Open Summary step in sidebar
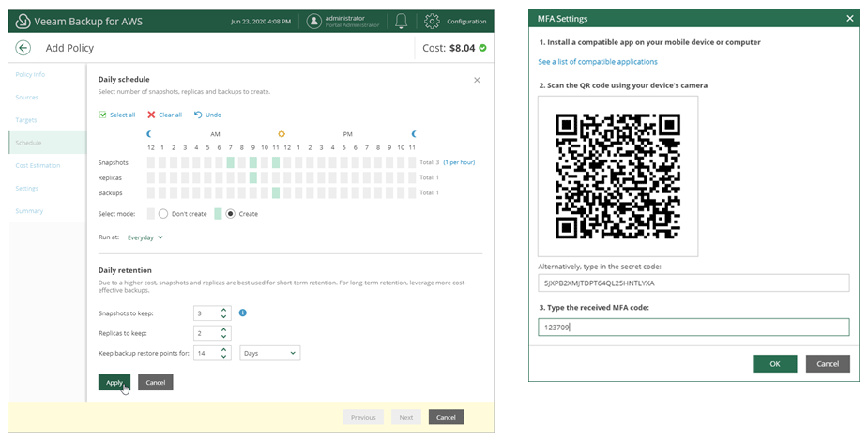Screen dimensions: 868x443 click(x=29, y=210)
